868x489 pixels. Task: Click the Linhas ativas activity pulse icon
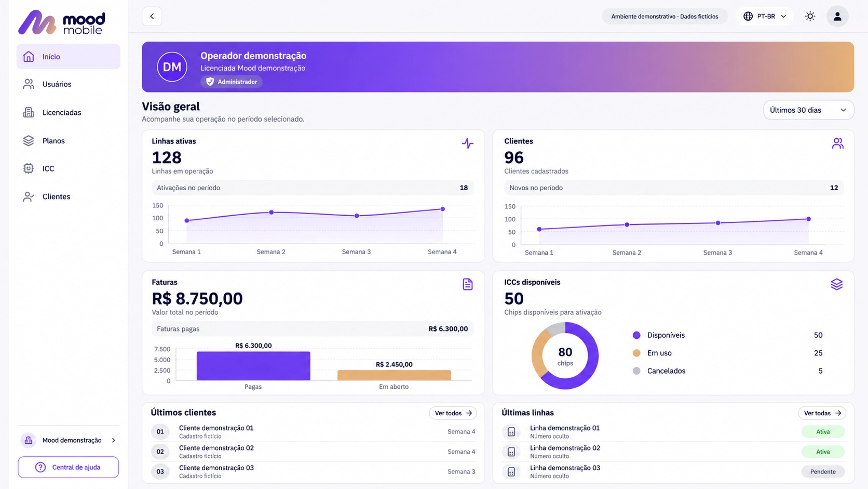468,143
